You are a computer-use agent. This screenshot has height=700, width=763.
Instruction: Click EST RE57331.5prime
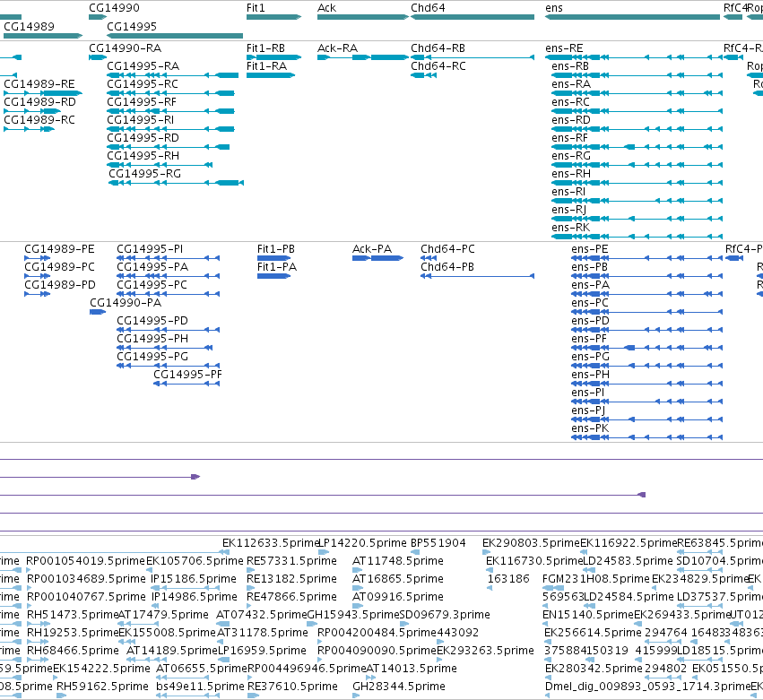click(x=292, y=561)
